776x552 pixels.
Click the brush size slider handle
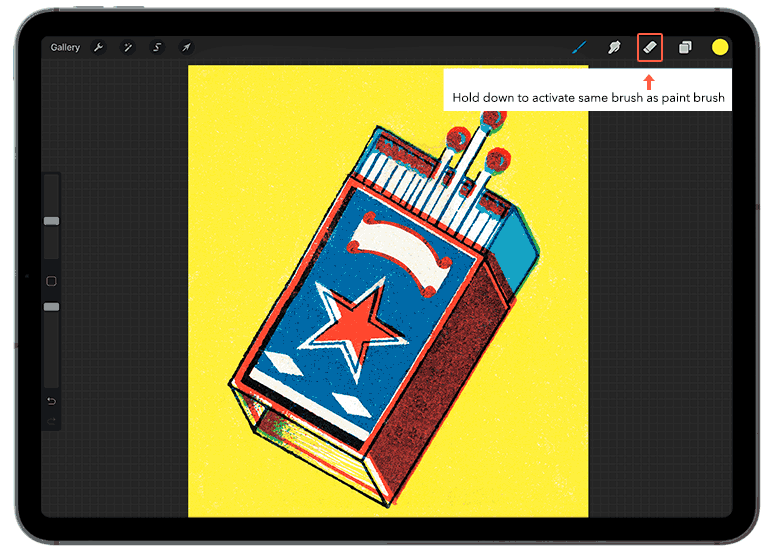[51, 221]
